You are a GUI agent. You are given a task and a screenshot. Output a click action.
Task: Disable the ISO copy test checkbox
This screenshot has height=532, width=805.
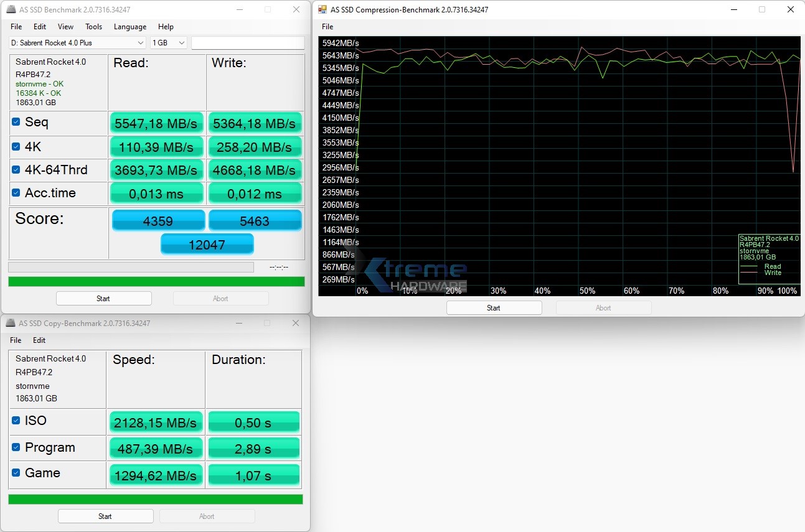pyautogui.click(x=16, y=421)
